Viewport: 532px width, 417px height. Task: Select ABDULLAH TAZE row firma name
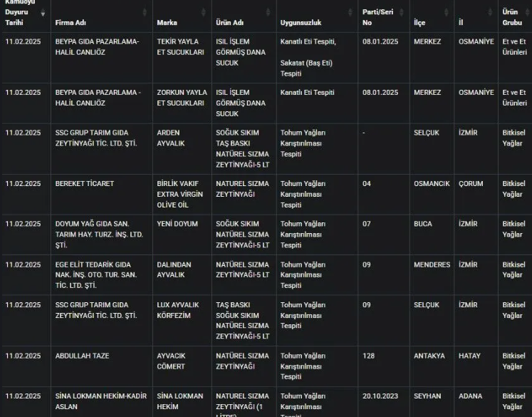point(82,356)
